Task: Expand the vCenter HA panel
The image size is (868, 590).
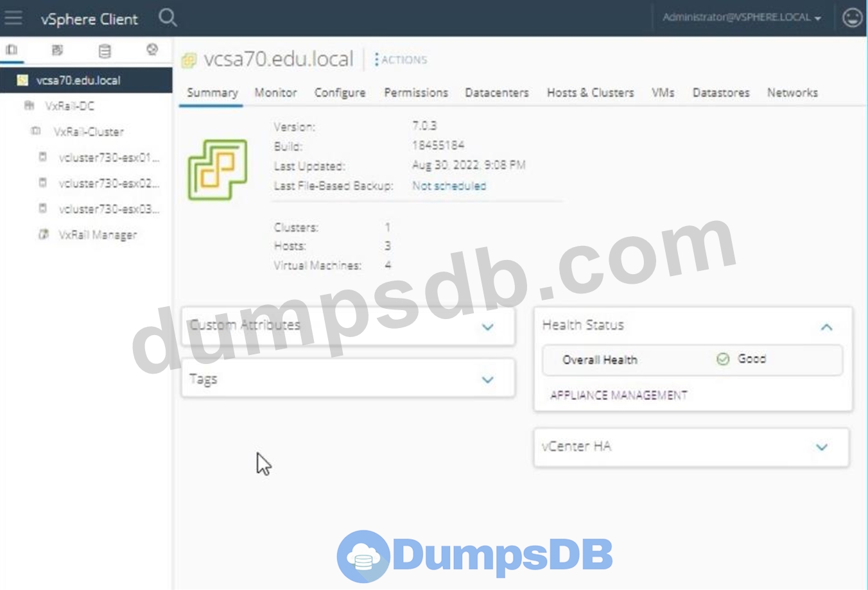Action: tap(822, 447)
